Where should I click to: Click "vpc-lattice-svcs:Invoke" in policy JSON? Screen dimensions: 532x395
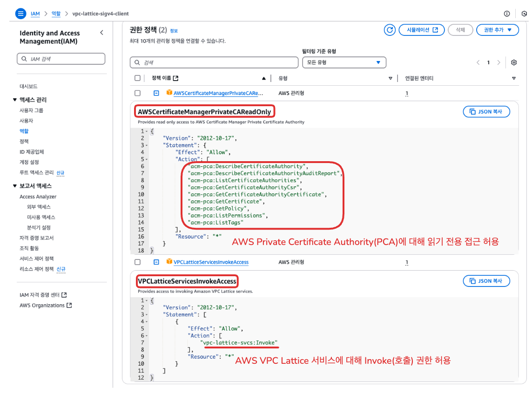tap(239, 343)
